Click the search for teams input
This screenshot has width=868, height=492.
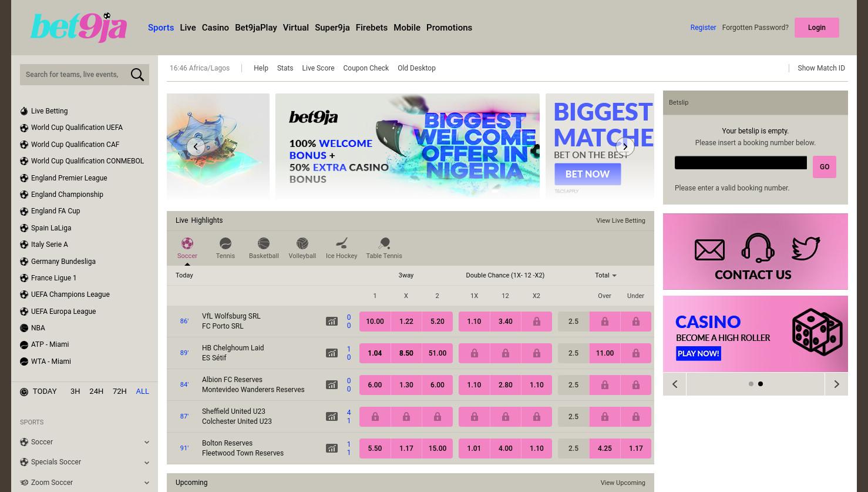pyautogui.click(x=73, y=75)
